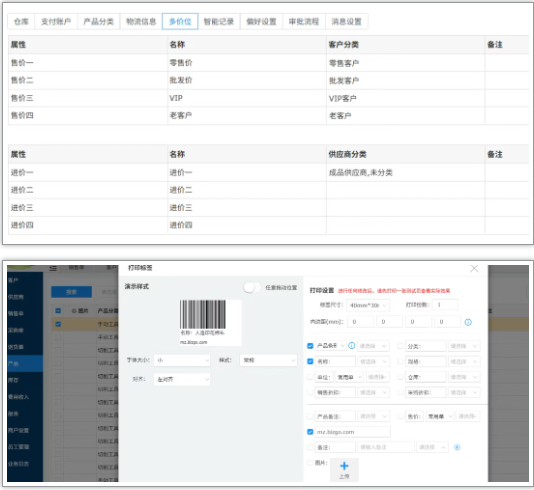Uncheck the highlighted first product row checkbox
Viewport: 534px width, 490px height.
click(58, 324)
